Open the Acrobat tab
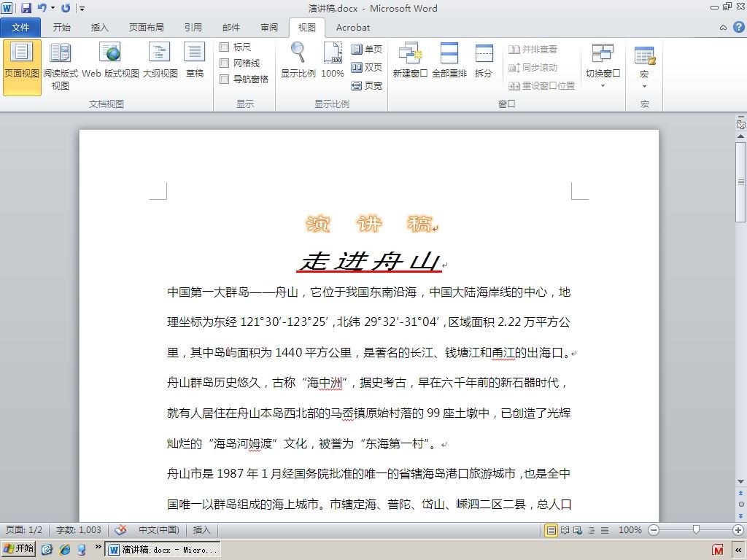This screenshot has width=747, height=560. pos(353,28)
